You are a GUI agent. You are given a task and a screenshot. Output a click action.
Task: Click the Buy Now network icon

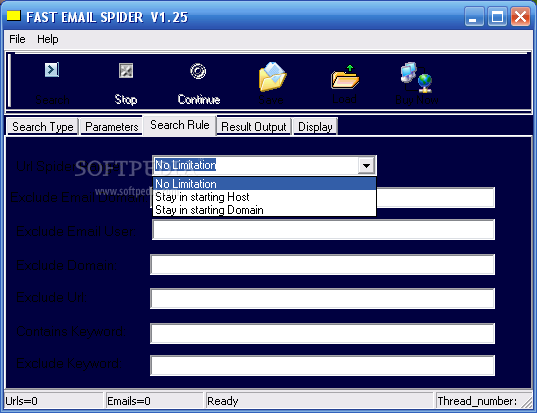pyautogui.click(x=416, y=77)
